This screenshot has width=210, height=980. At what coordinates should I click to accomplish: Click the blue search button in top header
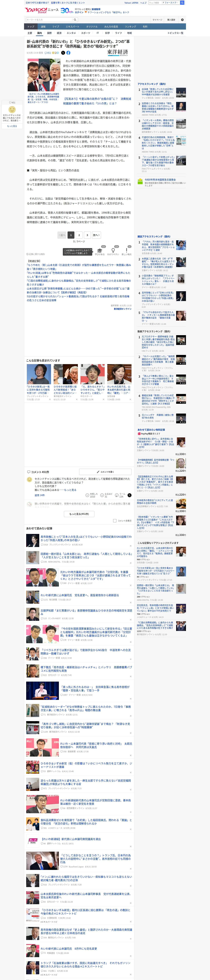[182, 3]
